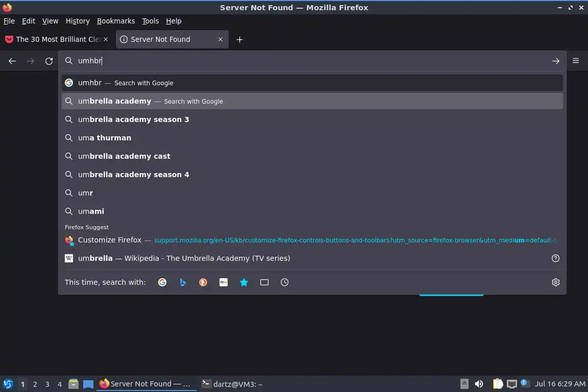Open a new tab with the plus button
This screenshot has width=588, height=392.
tap(239, 39)
